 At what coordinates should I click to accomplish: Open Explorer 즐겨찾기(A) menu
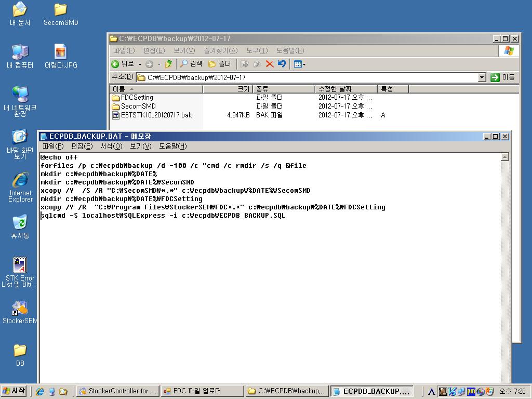(220, 50)
